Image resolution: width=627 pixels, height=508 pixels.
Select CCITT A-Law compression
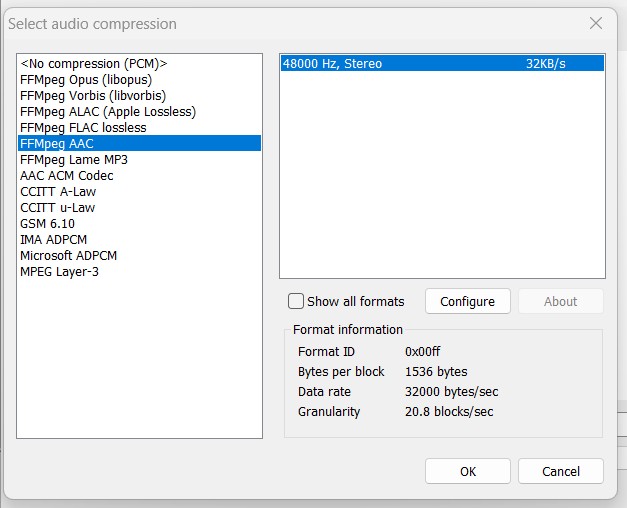58,192
